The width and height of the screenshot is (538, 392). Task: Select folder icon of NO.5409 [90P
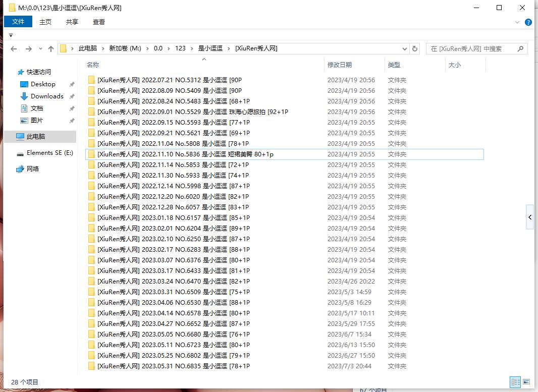coord(91,90)
